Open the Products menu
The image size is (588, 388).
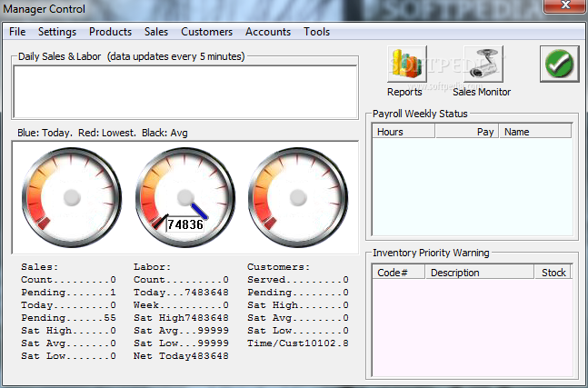click(x=110, y=32)
